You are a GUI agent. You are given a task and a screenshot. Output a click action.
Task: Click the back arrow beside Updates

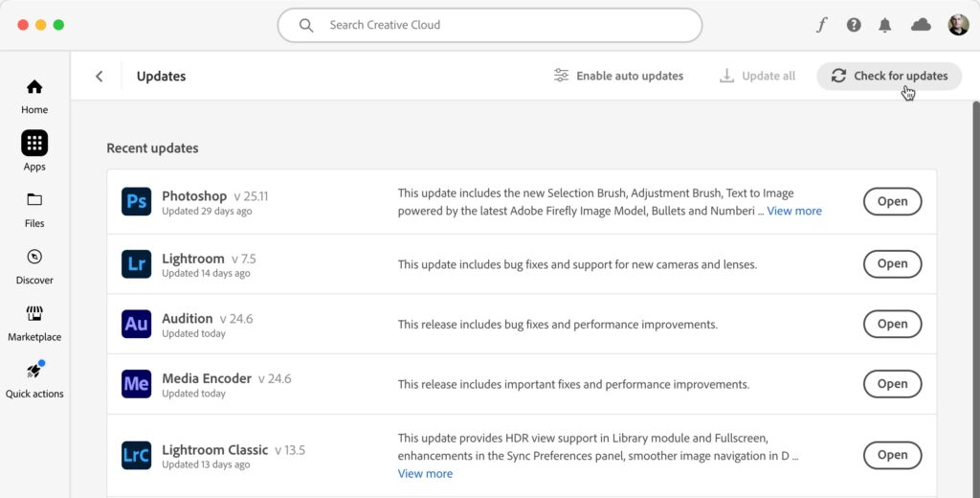(99, 77)
